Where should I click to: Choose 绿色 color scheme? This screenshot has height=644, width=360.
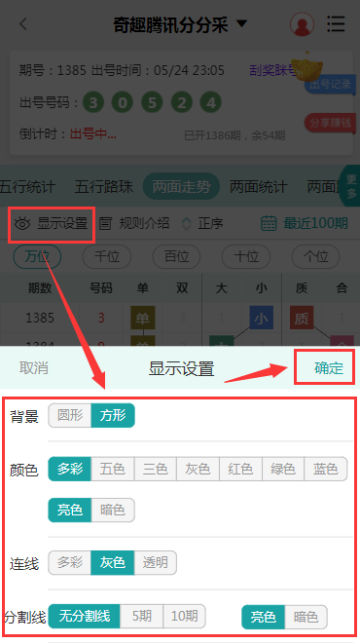[x=283, y=469]
